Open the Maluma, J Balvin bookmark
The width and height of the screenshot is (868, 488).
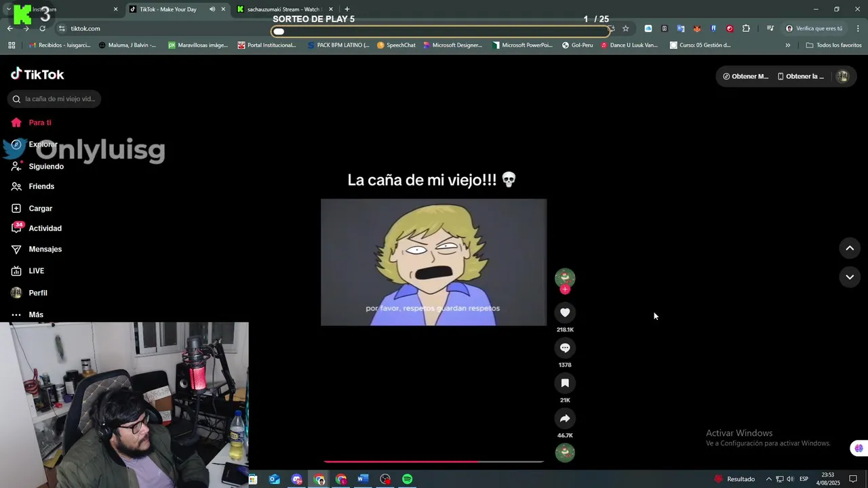[127, 45]
